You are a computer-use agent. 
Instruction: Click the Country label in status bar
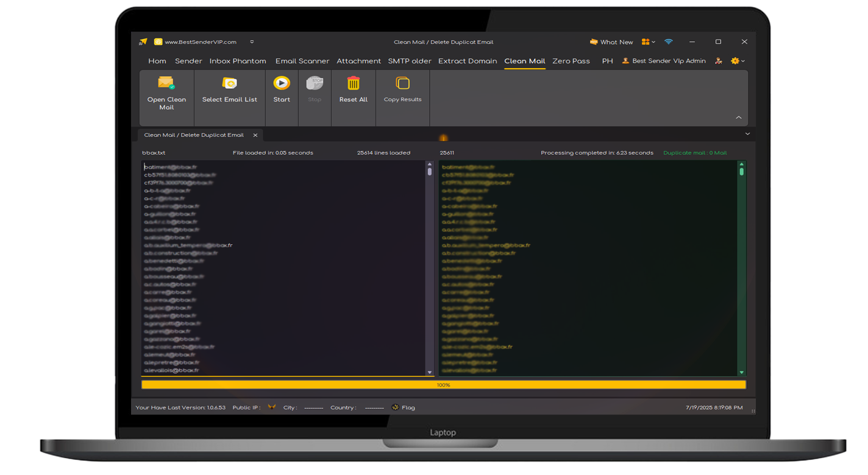[x=343, y=407]
